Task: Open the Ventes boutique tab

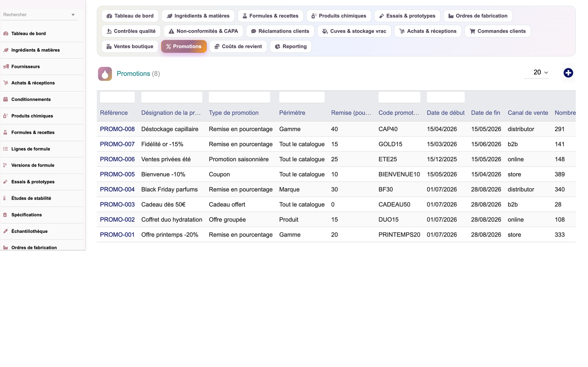Action: 130,46
